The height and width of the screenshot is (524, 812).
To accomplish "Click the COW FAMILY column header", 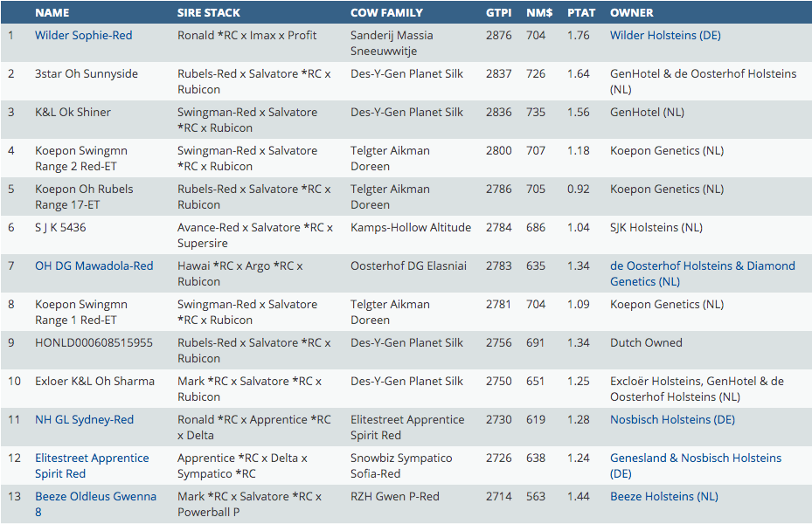I will click(386, 13).
